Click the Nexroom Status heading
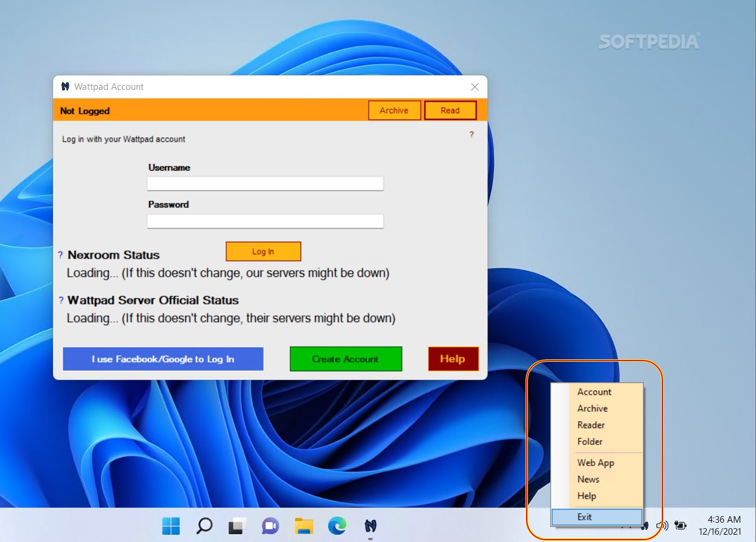The image size is (756, 542). tap(113, 255)
